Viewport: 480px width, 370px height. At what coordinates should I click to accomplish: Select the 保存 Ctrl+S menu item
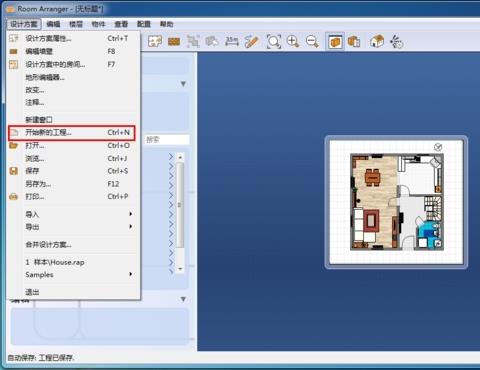pos(73,171)
